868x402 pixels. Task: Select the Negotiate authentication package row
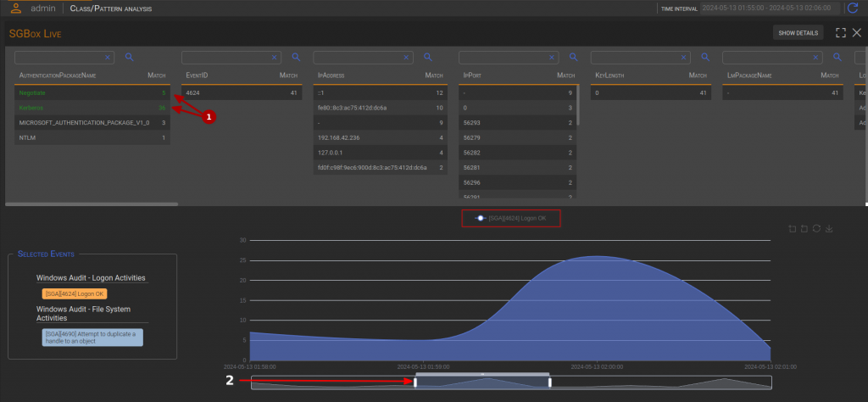(x=92, y=93)
